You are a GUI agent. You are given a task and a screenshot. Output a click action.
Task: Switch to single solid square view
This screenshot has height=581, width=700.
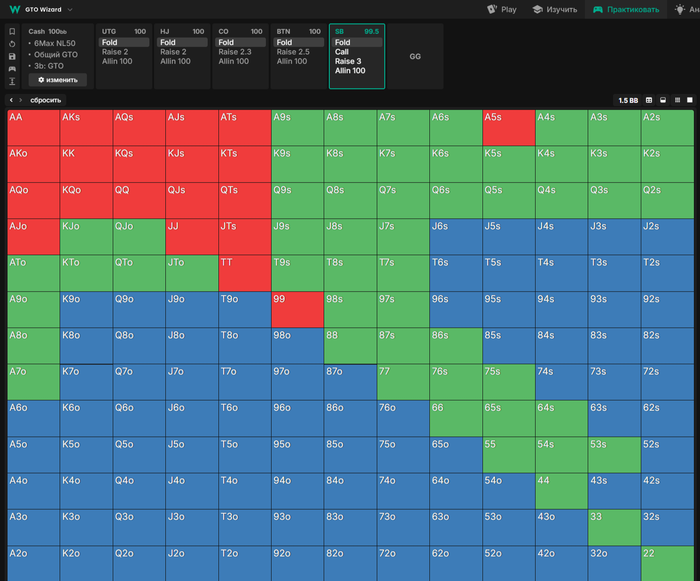[x=690, y=100]
